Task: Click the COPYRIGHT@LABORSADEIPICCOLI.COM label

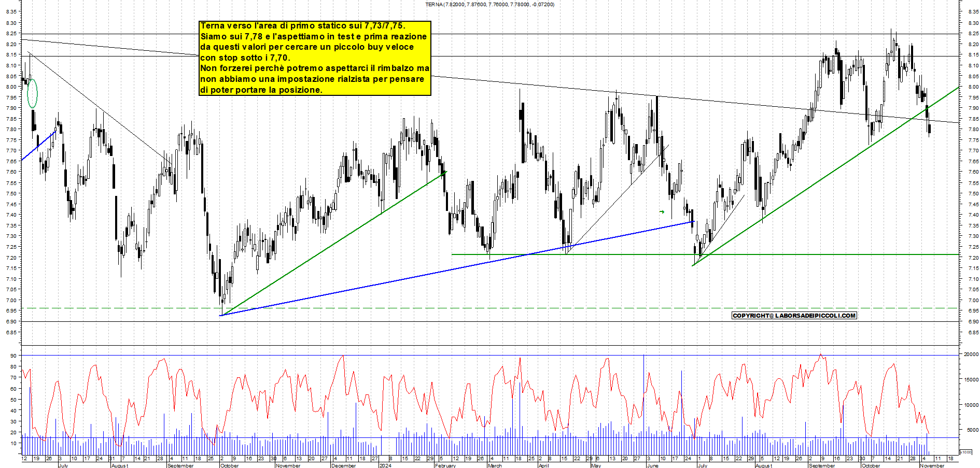Action: pyautogui.click(x=794, y=316)
